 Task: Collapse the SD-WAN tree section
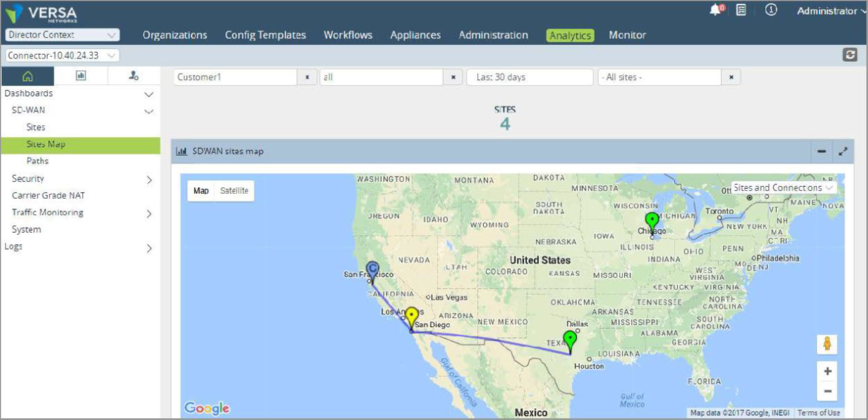pos(148,111)
